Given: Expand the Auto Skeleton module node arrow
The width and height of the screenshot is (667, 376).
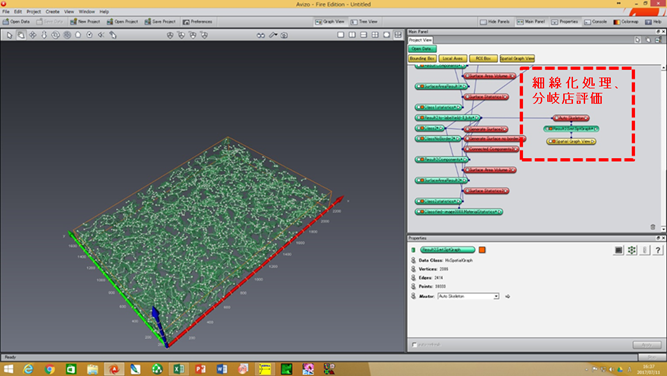Looking at the screenshot, I should pyautogui.click(x=587, y=118).
